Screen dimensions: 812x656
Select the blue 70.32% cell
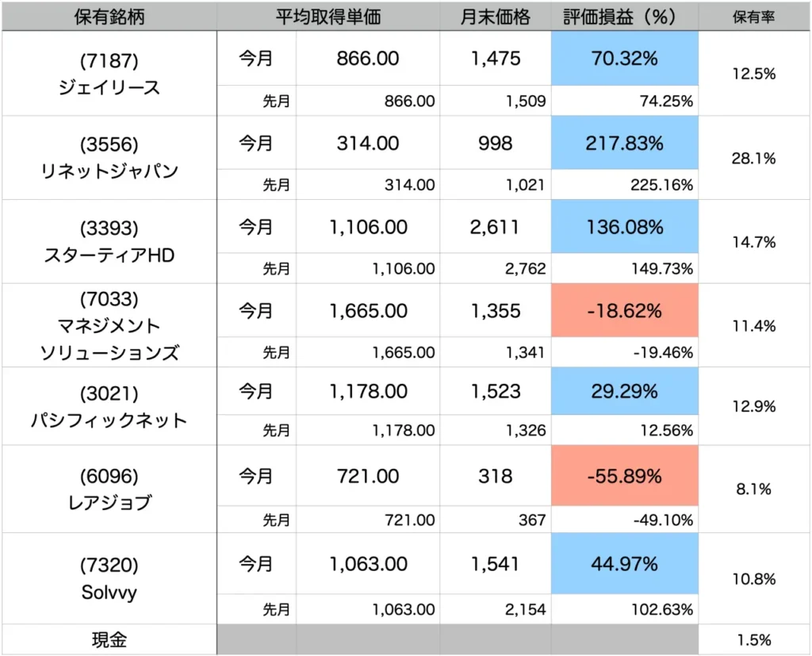click(624, 59)
